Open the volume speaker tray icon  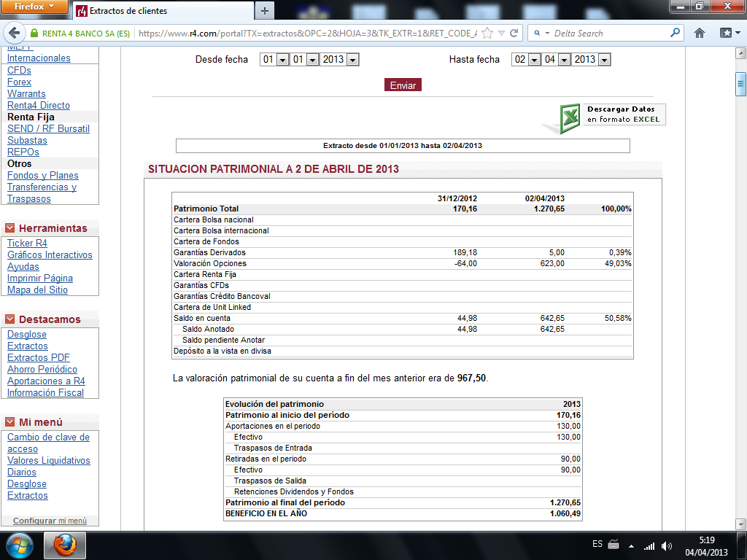pyautogui.click(x=667, y=545)
